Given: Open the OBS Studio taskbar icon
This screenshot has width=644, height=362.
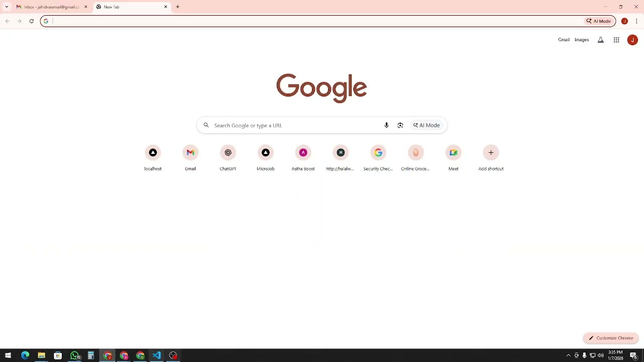Looking at the screenshot, I should coord(173,355).
